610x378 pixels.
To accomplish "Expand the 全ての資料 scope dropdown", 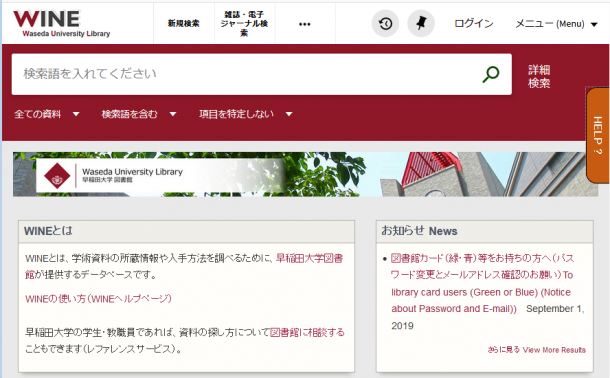I will [x=47, y=114].
